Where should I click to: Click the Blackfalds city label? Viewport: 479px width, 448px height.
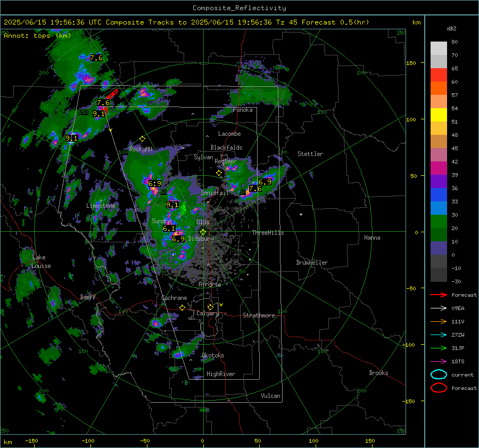(x=226, y=148)
